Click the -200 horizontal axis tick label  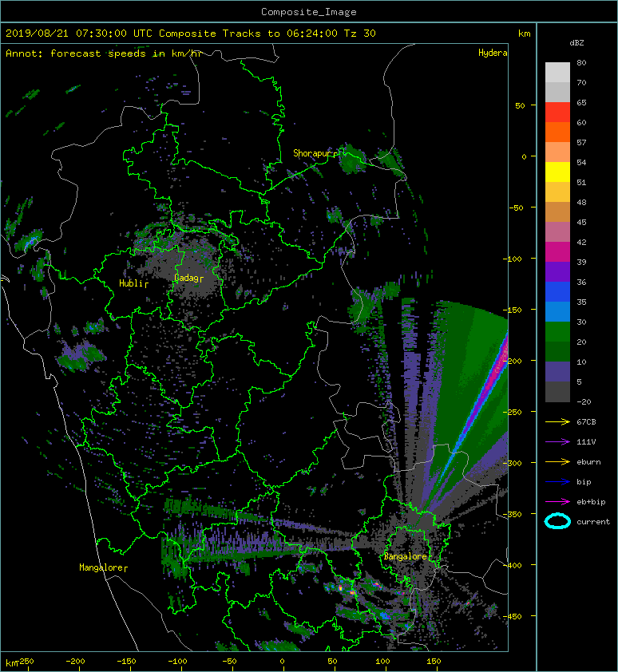[76, 662]
